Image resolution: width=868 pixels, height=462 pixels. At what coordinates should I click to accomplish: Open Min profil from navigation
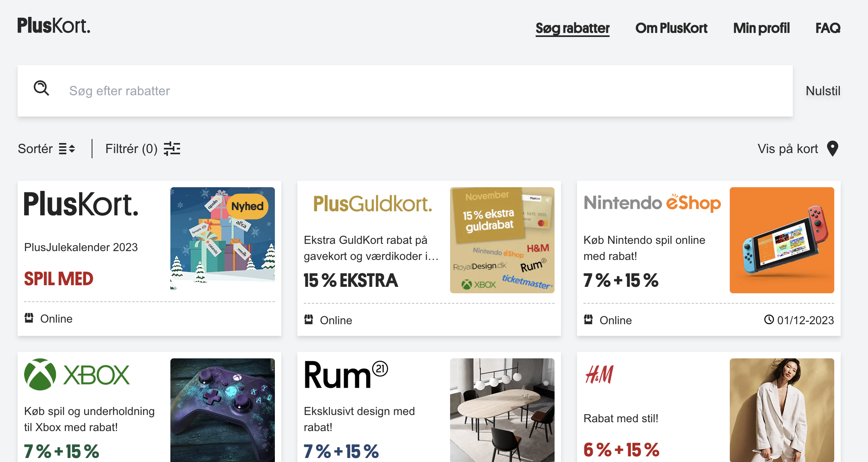coord(761,28)
